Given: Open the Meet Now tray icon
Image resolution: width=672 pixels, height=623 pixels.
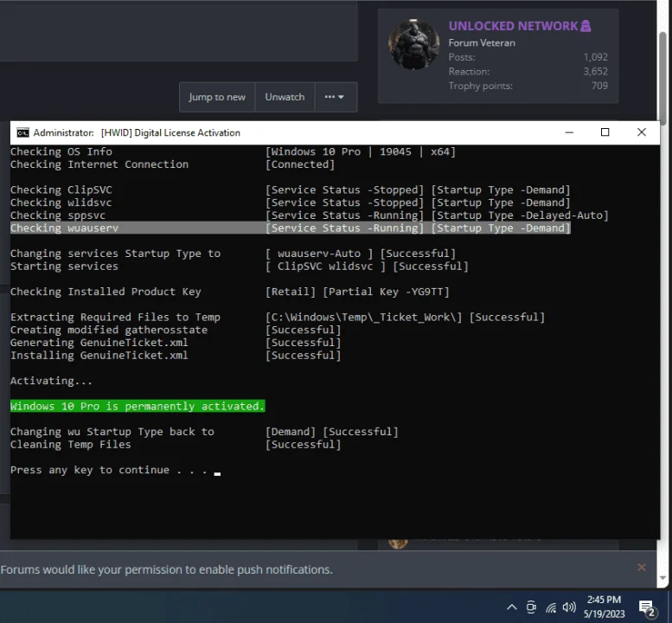Looking at the screenshot, I should pos(531,607).
